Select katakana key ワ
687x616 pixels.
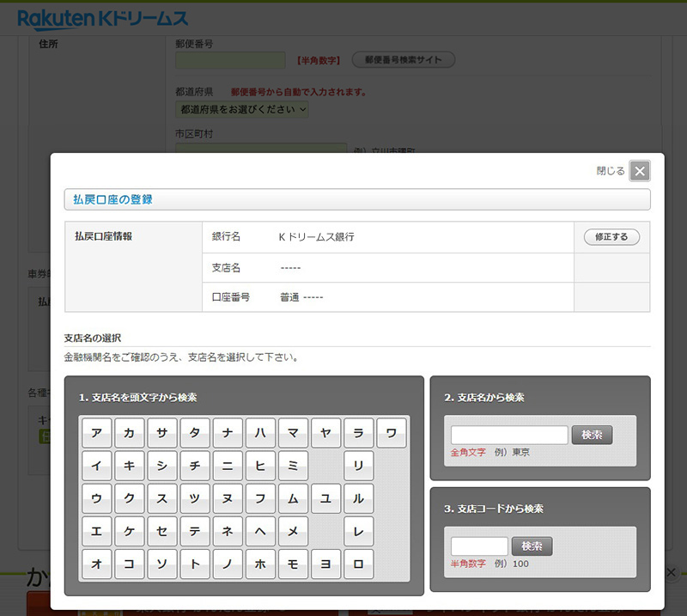[x=392, y=433]
